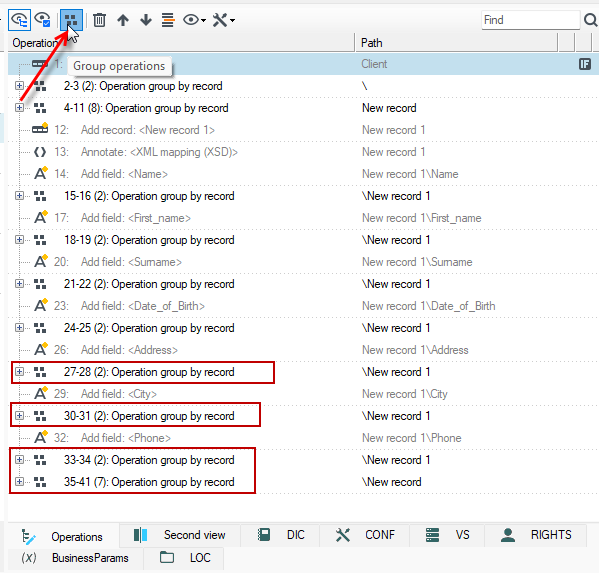
Task: Switch to the Operations tab
Action: tap(63, 536)
